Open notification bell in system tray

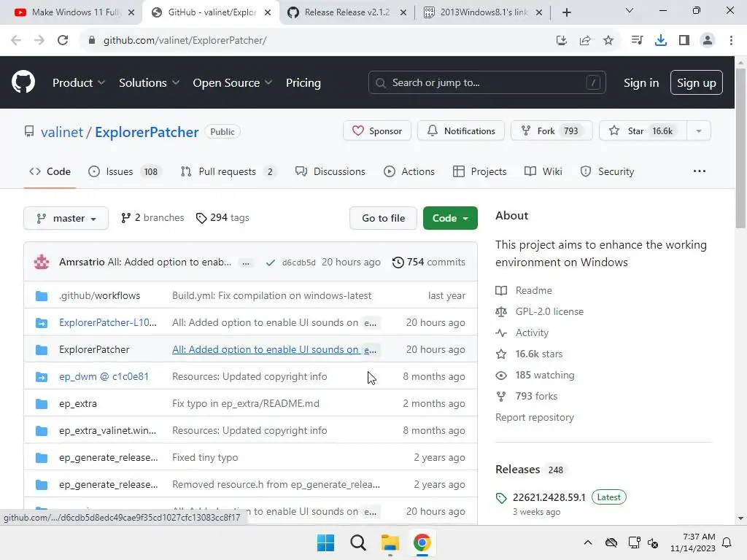(727, 542)
